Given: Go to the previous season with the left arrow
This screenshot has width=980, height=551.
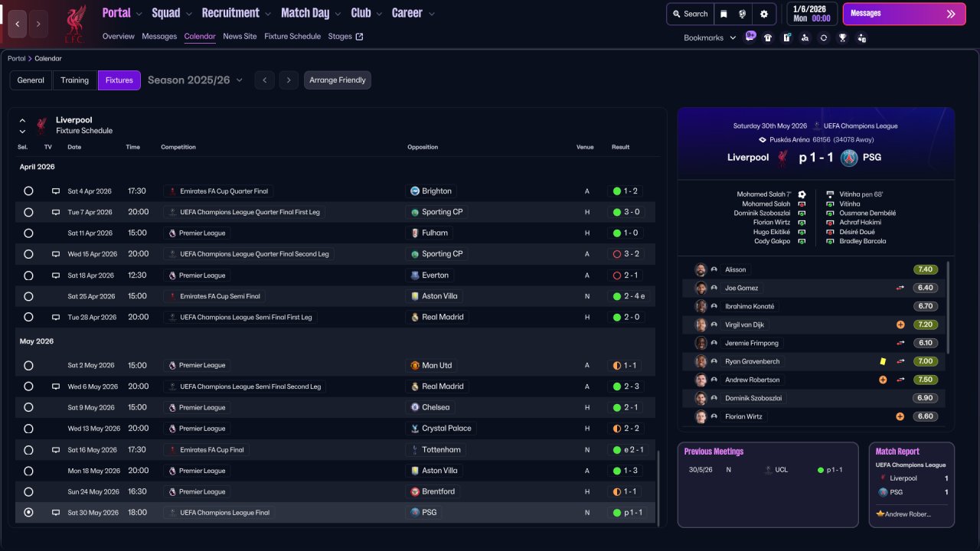Looking at the screenshot, I should point(264,80).
